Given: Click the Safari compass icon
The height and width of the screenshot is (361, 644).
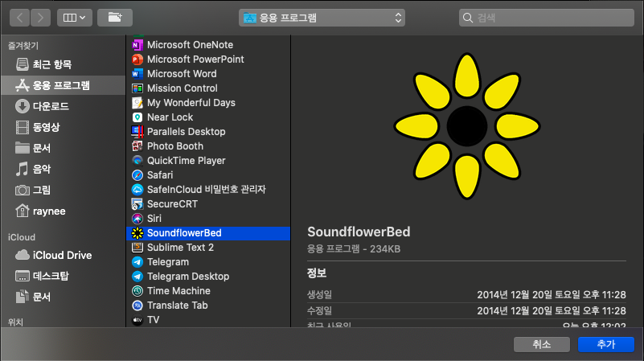Looking at the screenshot, I should point(137,175).
